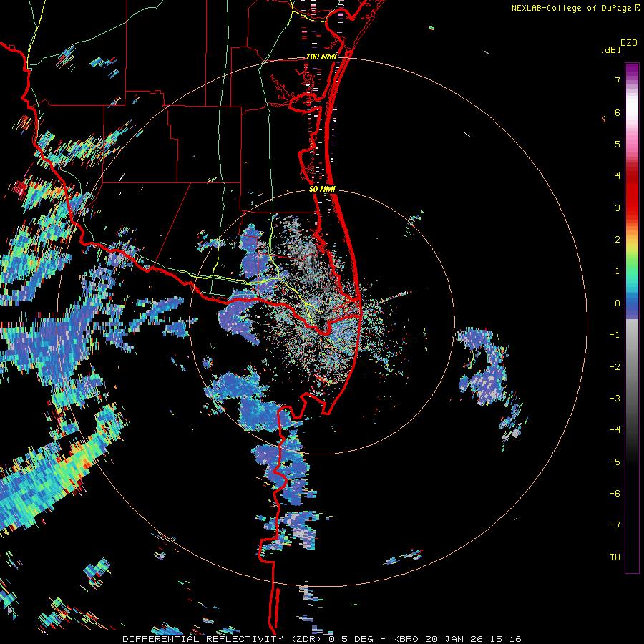Image resolution: width=644 pixels, height=644 pixels.
Task: Click the radar site center of the clutter
Action: tap(322, 323)
